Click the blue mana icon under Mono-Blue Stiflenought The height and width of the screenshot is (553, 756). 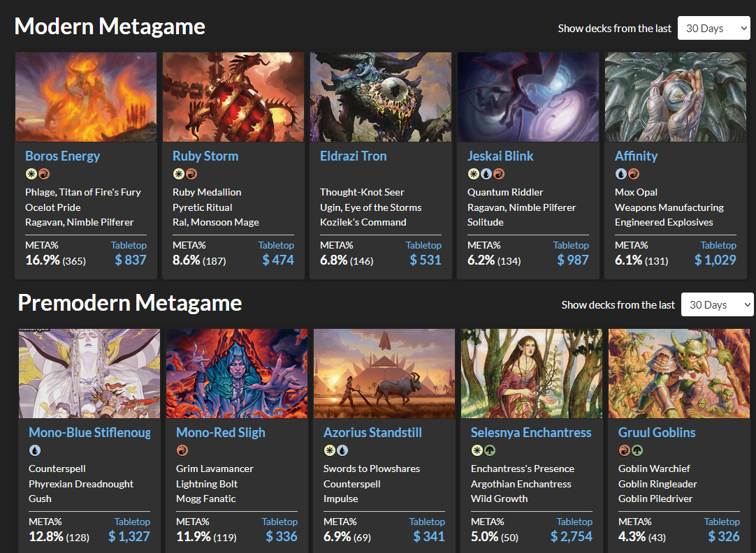pyautogui.click(x=35, y=450)
